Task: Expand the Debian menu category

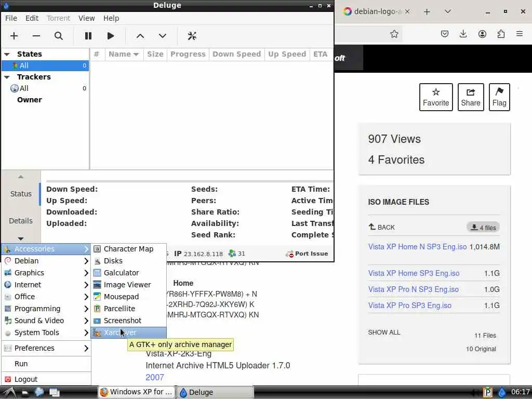Action: coord(46,261)
